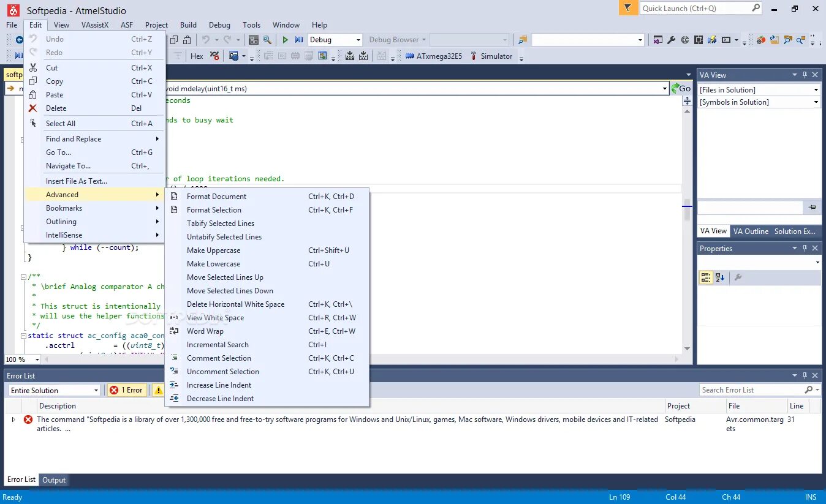The image size is (826, 504).
Task: Click the green Go arrow button
Action: 681,88
